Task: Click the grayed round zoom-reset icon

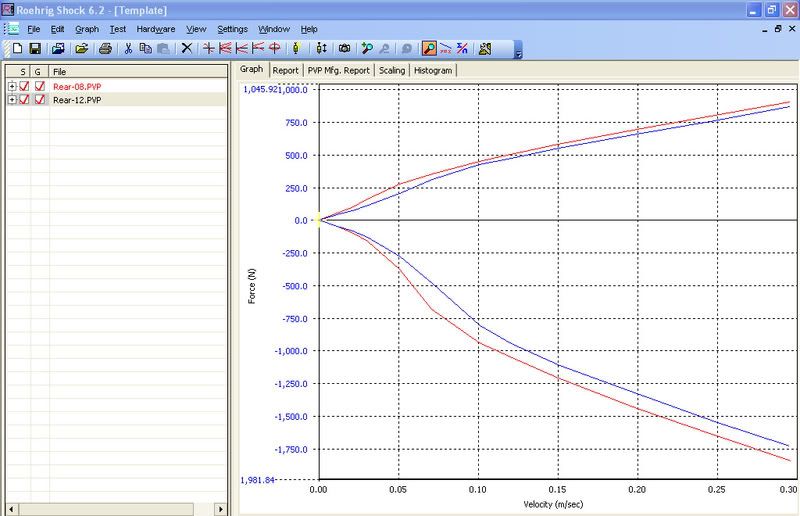Action: pyautogui.click(x=407, y=48)
